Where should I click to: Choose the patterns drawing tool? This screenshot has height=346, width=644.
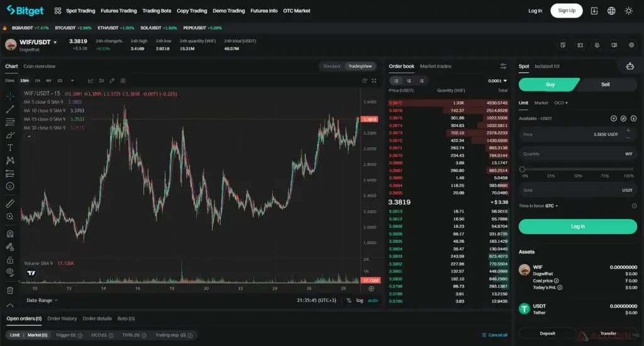[10, 160]
